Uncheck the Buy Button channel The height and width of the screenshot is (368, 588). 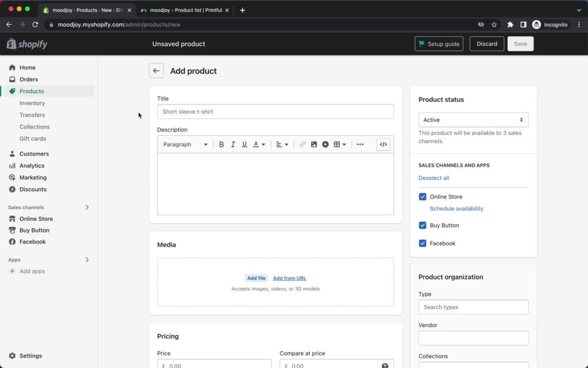[423, 225]
